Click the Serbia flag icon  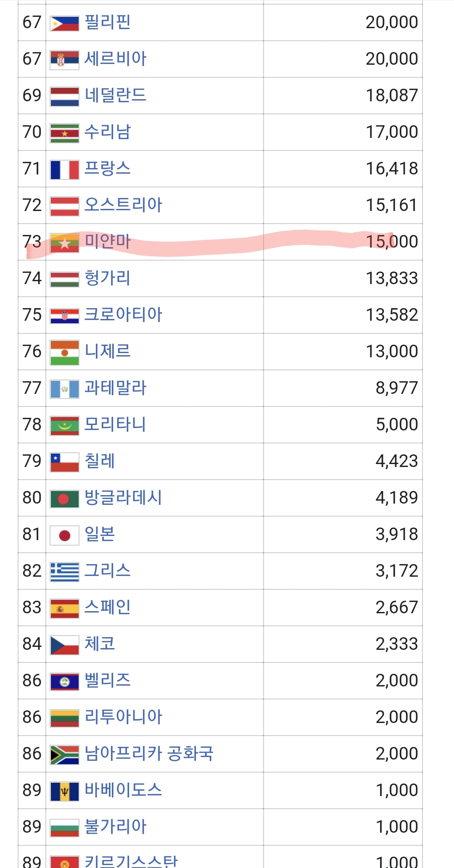pyautogui.click(x=64, y=60)
